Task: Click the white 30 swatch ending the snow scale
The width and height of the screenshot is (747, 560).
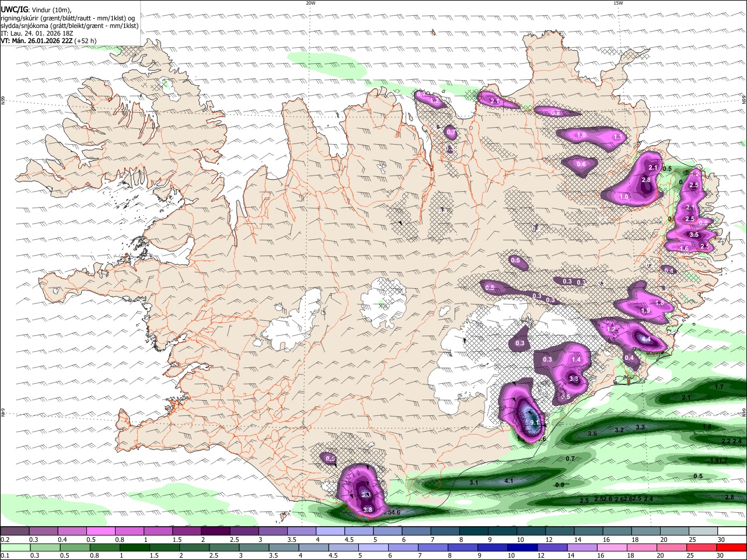Action: [x=732, y=531]
